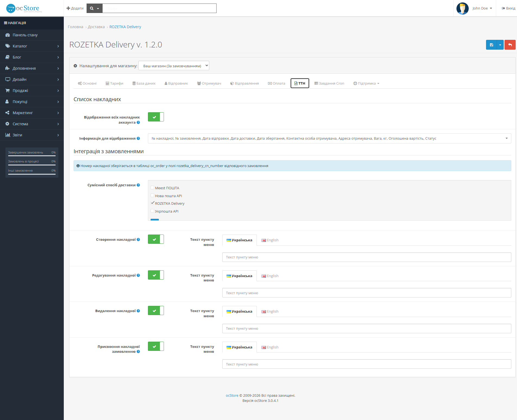This screenshot has width=517, height=420.
Task: Click the blue save icon button
Action: pyautogui.click(x=491, y=45)
